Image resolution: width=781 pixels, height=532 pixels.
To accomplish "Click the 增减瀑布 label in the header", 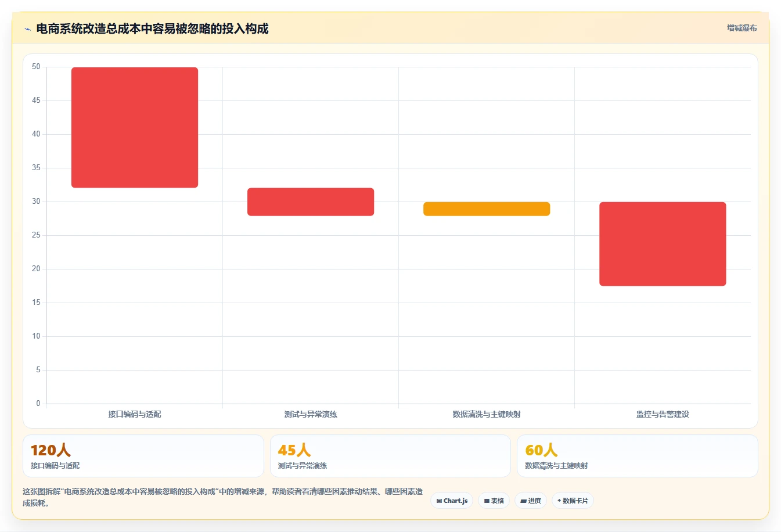I will pos(742,28).
